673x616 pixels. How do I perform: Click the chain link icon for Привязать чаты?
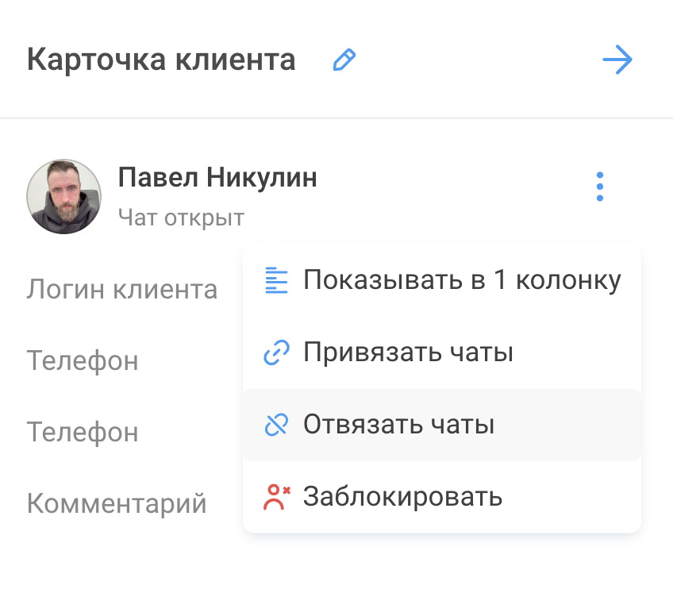click(276, 352)
